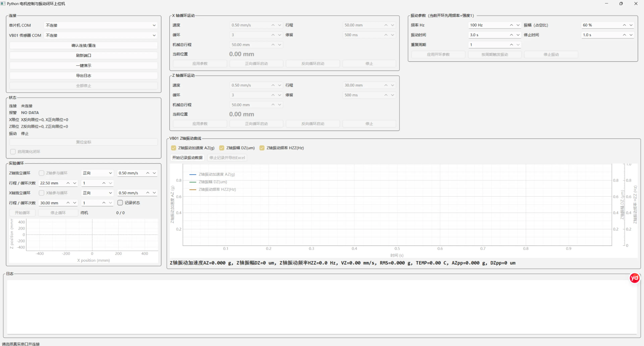644x346 pixels.
Task: Open VB01 传感器 COM port dropdown
Action: coord(100,35)
